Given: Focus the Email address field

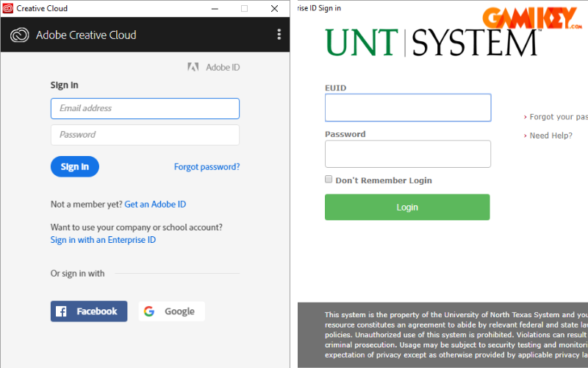Looking at the screenshot, I should pyautogui.click(x=145, y=108).
